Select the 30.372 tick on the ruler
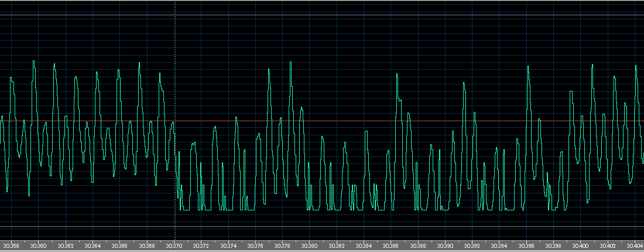The image size is (644, 252). tap(201, 246)
